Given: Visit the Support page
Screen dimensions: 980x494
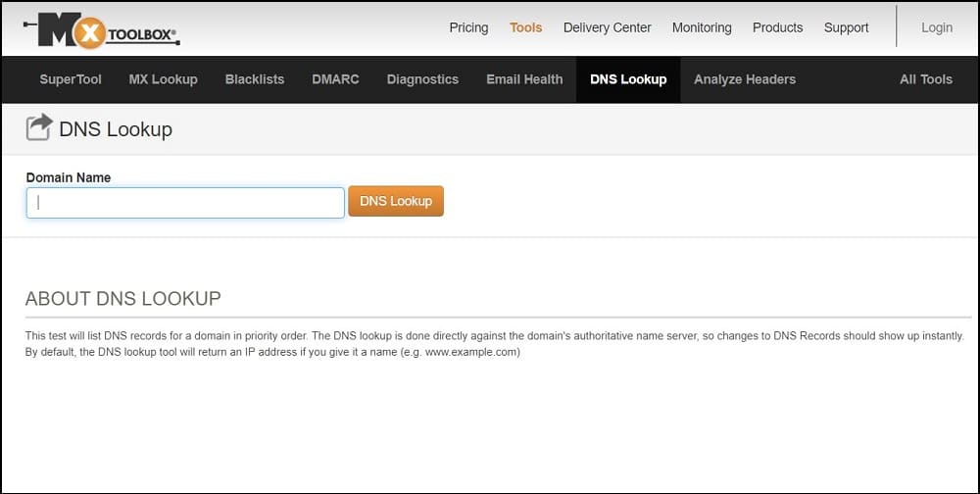Looking at the screenshot, I should click(x=847, y=27).
